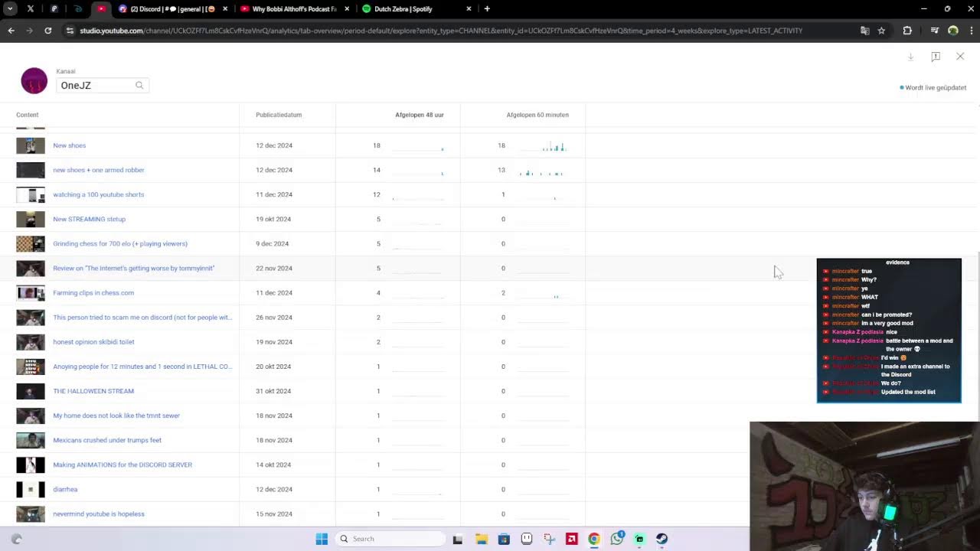This screenshot has height=551, width=980.
Task: Click the translate page icon in address bar
Action: [864, 31]
